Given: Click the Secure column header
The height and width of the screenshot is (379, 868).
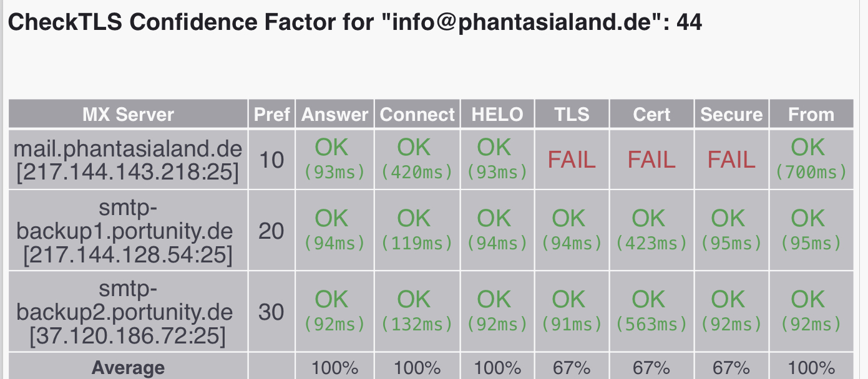Looking at the screenshot, I should [731, 114].
